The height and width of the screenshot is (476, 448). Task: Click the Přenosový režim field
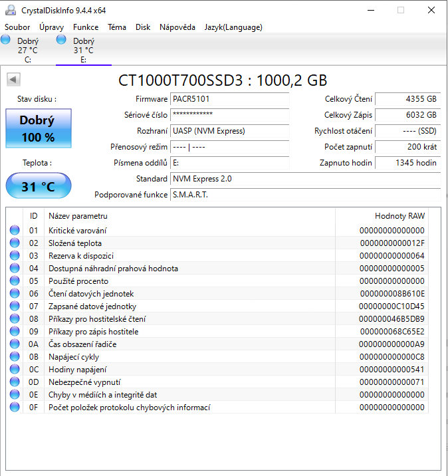click(x=230, y=147)
